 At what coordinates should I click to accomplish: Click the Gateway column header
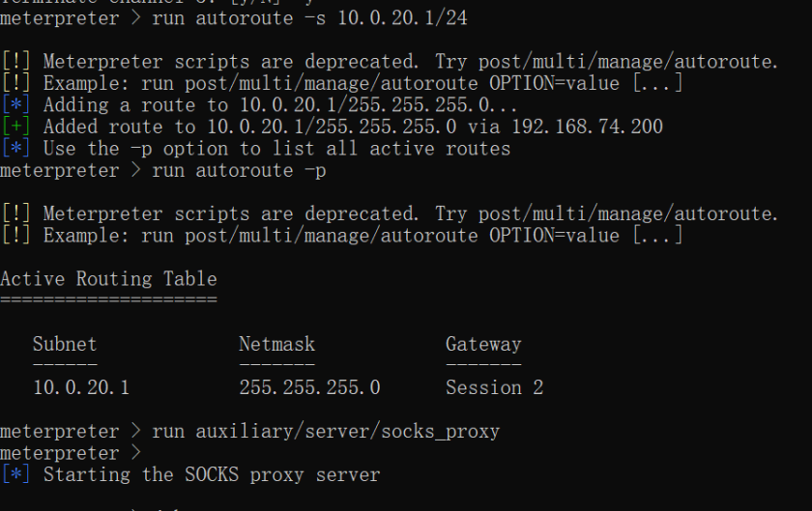tap(483, 345)
